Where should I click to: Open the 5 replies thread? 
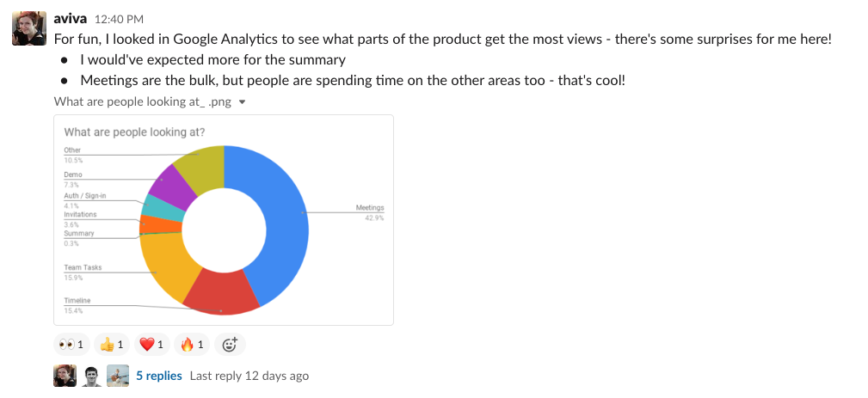pos(159,376)
